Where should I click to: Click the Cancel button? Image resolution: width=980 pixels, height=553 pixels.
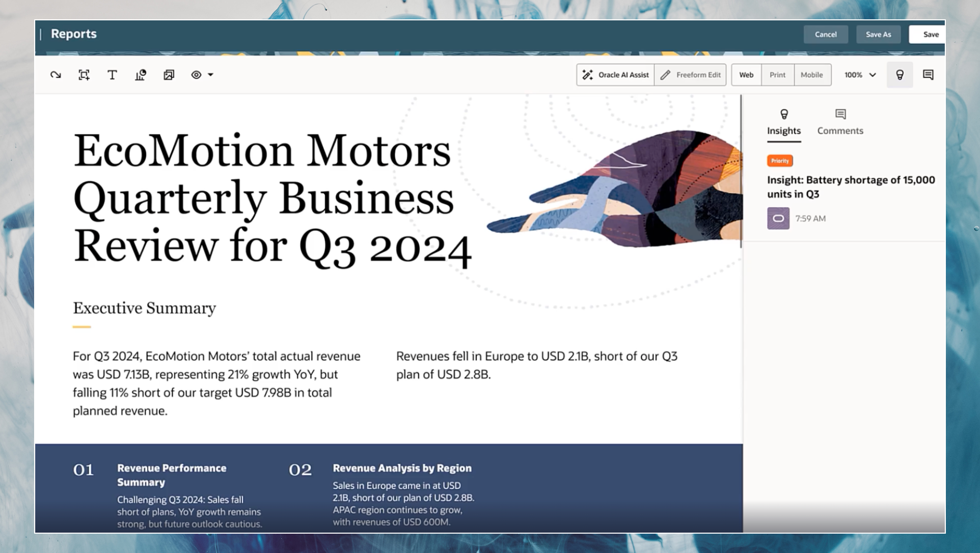826,34
